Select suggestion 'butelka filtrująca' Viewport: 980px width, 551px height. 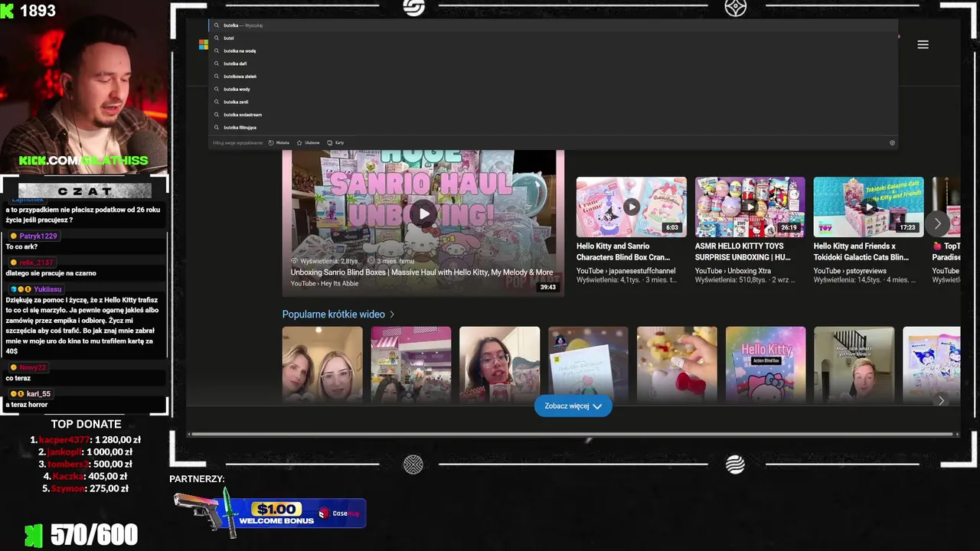(553, 127)
